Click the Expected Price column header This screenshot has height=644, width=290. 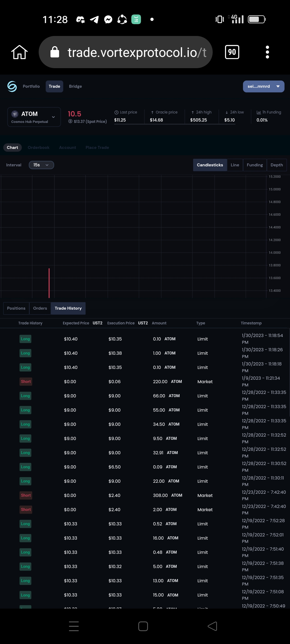(x=76, y=323)
